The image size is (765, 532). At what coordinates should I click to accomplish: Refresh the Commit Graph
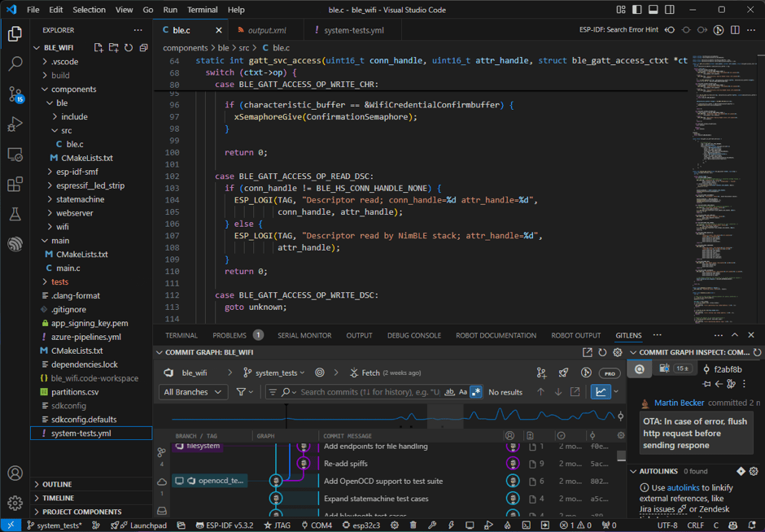click(602, 352)
